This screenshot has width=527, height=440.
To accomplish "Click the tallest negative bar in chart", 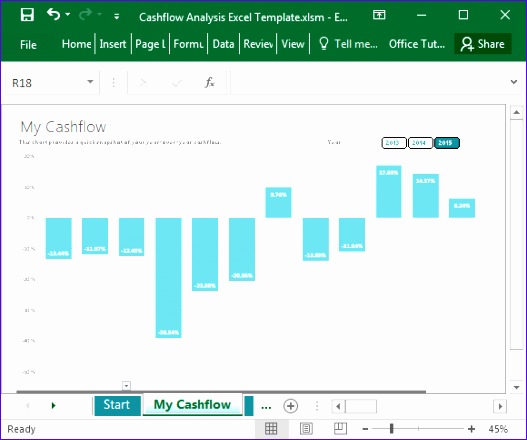I will [168, 278].
